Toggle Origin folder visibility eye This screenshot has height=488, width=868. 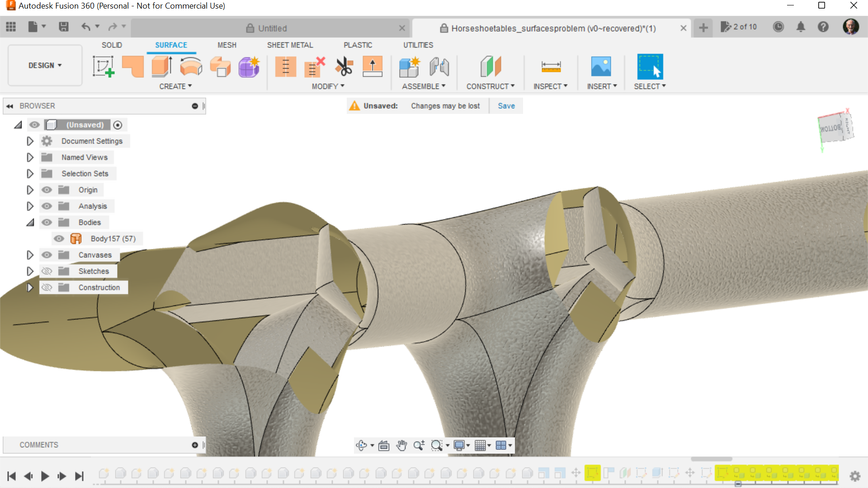[47, 190]
